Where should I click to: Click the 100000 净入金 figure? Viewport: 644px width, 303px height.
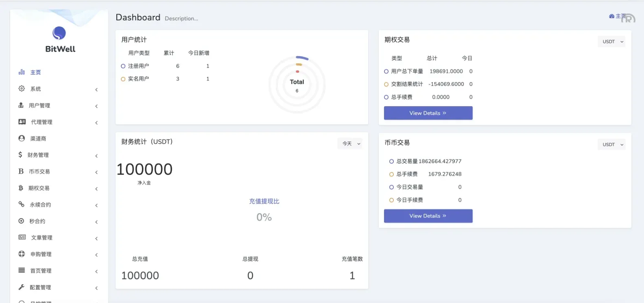[x=144, y=169]
